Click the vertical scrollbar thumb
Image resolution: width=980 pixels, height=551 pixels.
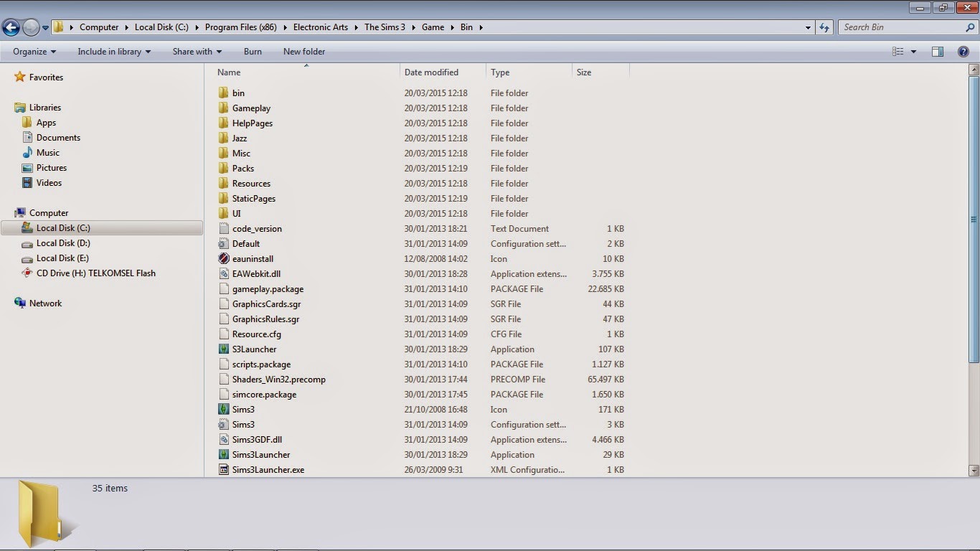[x=974, y=220]
